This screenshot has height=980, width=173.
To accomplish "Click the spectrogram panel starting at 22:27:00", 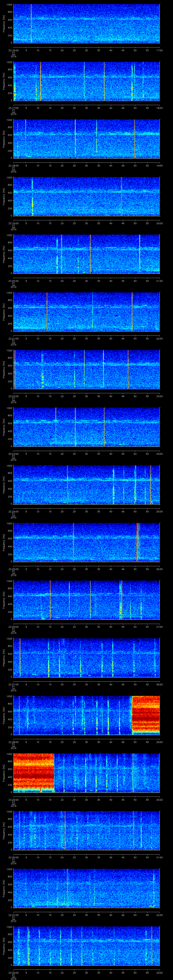I will 87,657.
